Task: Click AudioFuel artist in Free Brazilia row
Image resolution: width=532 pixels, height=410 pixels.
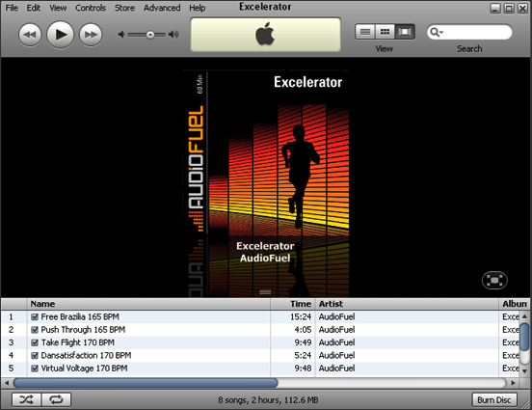Action: [336, 317]
